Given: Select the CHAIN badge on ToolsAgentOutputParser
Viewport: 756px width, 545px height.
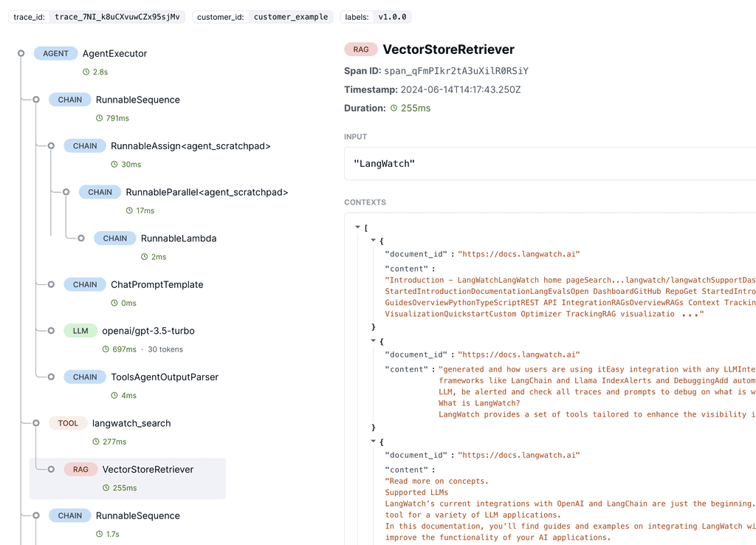Looking at the screenshot, I should pyautogui.click(x=84, y=377).
